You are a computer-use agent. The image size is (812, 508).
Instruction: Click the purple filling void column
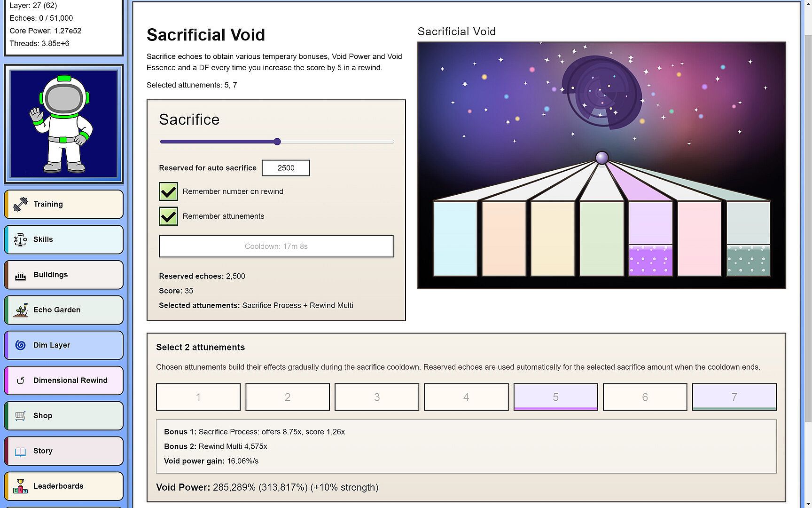coord(651,238)
